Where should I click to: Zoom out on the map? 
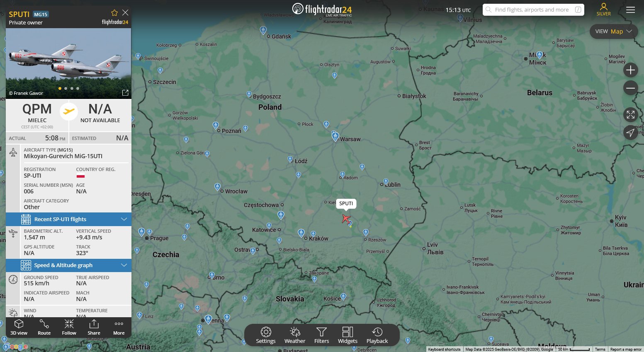[x=630, y=88]
